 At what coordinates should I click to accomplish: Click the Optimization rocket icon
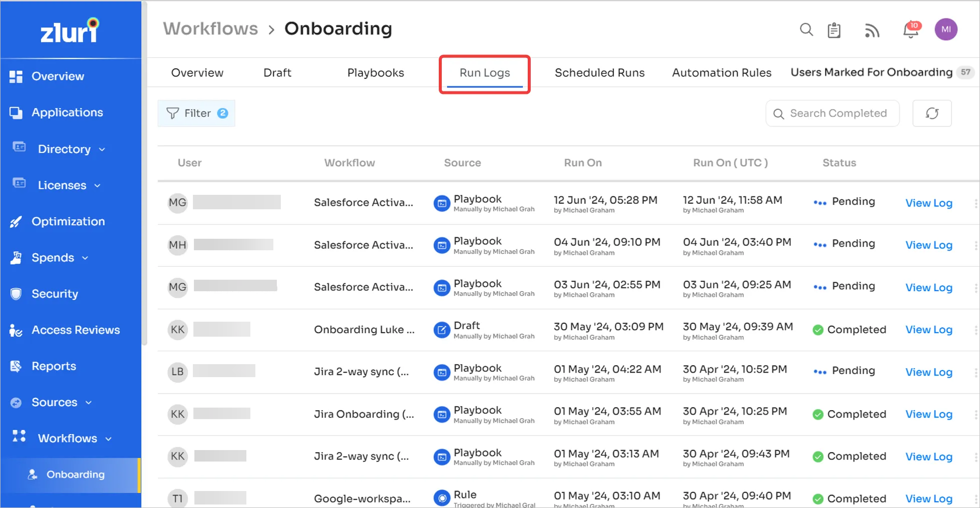click(16, 222)
